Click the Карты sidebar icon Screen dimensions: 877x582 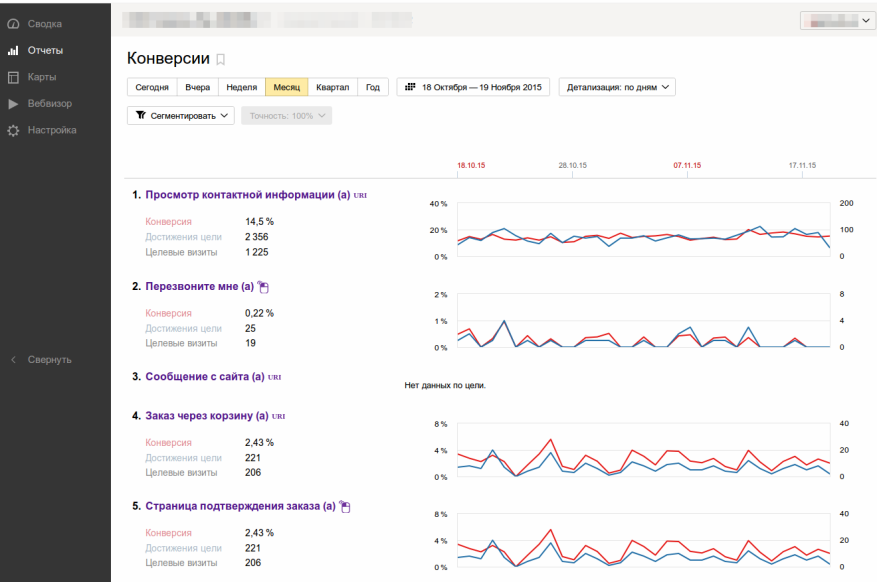[13, 77]
